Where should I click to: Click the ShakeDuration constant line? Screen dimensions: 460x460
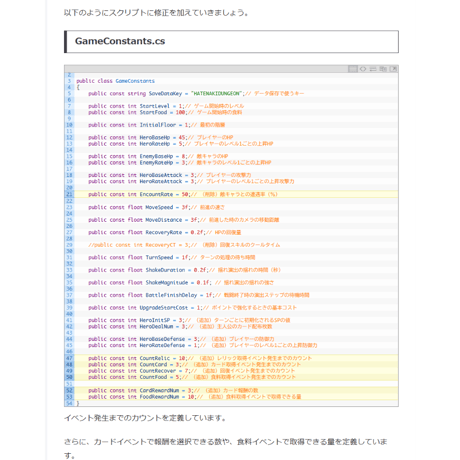(184, 270)
